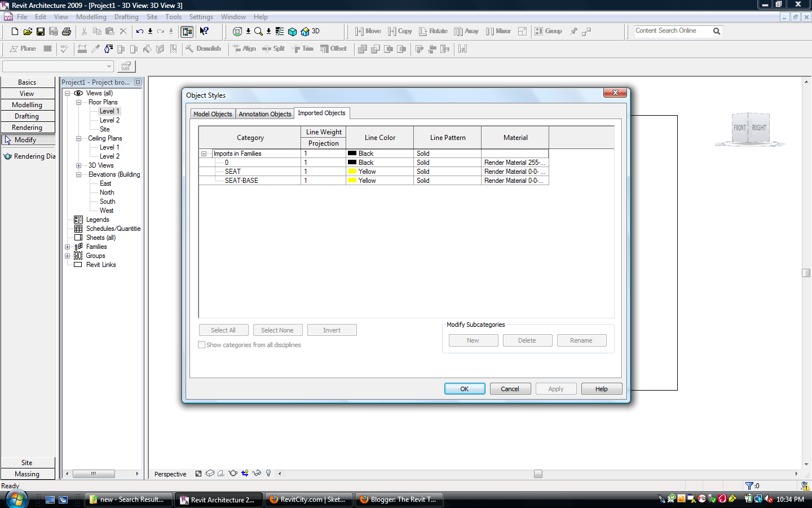Click the Align tool in toolbar
Image resolution: width=812 pixels, height=508 pixels.
point(244,49)
